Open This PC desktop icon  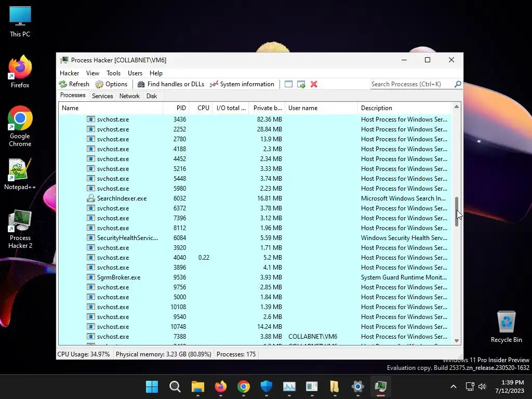pyautogui.click(x=20, y=22)
